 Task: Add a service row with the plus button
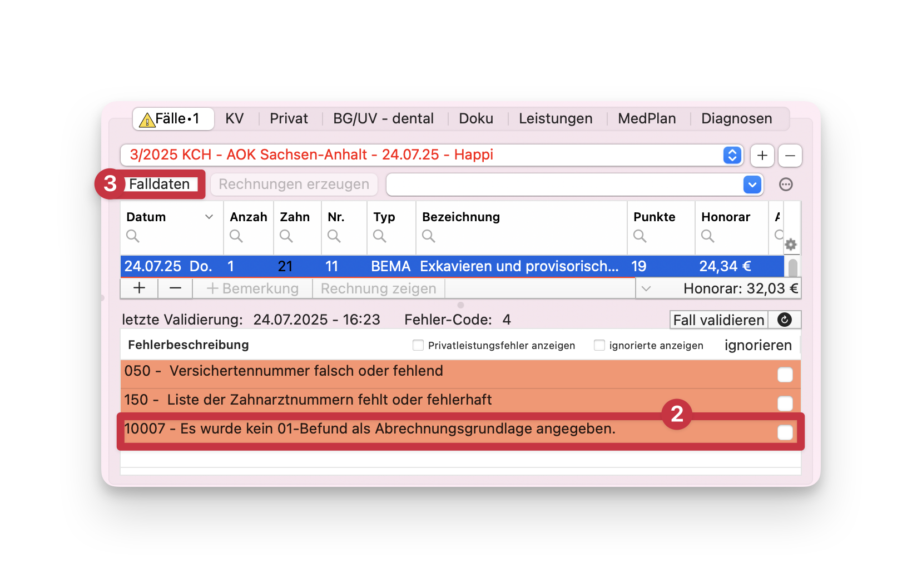(139, 288)
